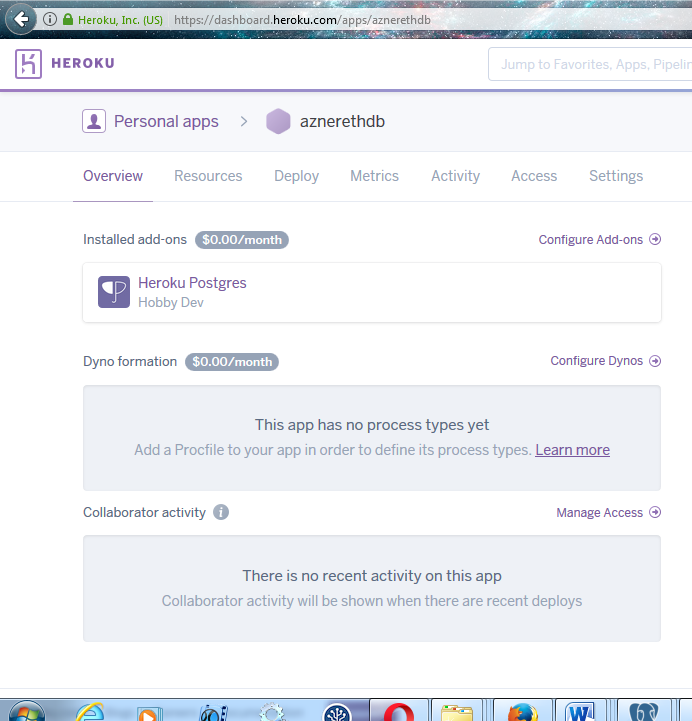Click the Learn more link about Procfile
Image resolution: width=692 pixels, height=721 pixels.
[572, 450]
